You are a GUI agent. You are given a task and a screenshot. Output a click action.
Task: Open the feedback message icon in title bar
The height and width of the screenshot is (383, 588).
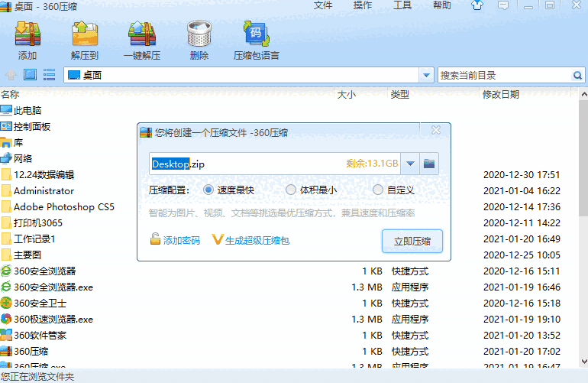click(x=503, y=5)
